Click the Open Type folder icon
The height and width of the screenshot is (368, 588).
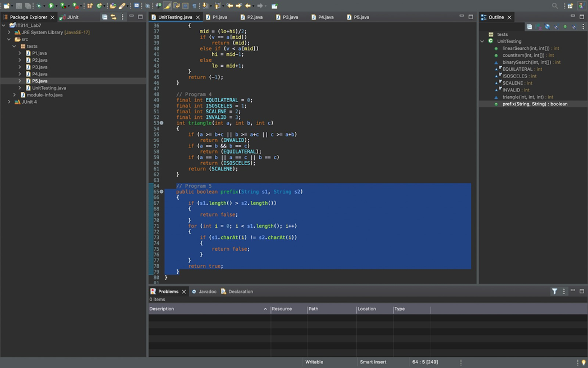coord(113,6)
